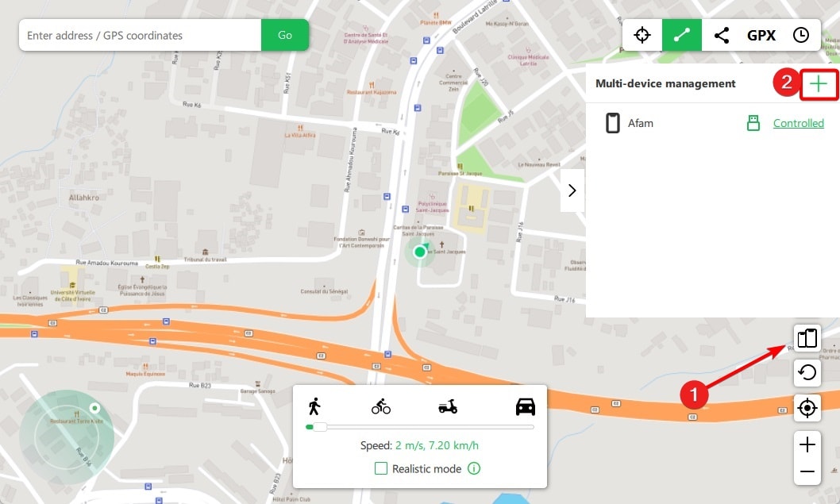The image size is (840, 504).
Task: Select the walking speed icon
Action: point(314,406)
